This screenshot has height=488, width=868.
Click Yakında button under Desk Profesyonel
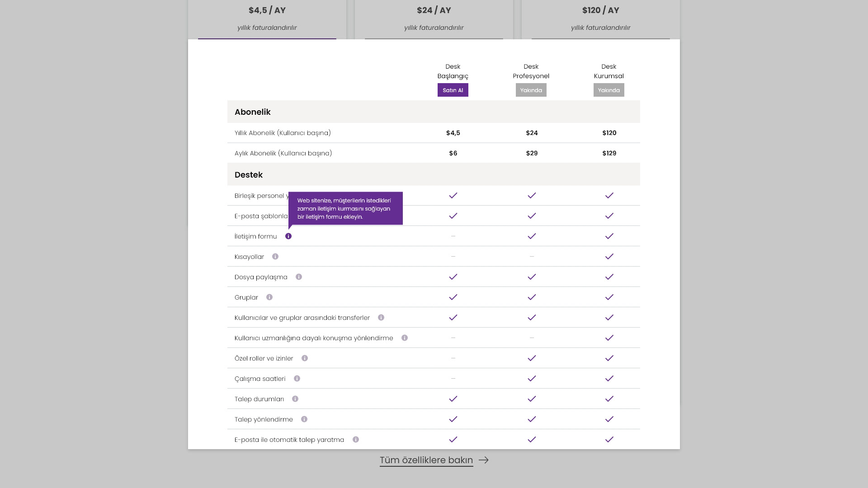coord(531,90)
